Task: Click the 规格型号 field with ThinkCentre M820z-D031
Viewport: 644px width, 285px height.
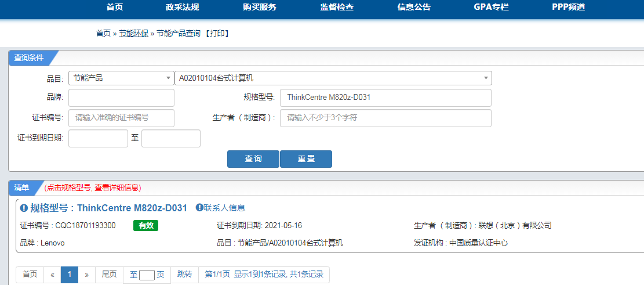Action: click(x=385, y=98)
